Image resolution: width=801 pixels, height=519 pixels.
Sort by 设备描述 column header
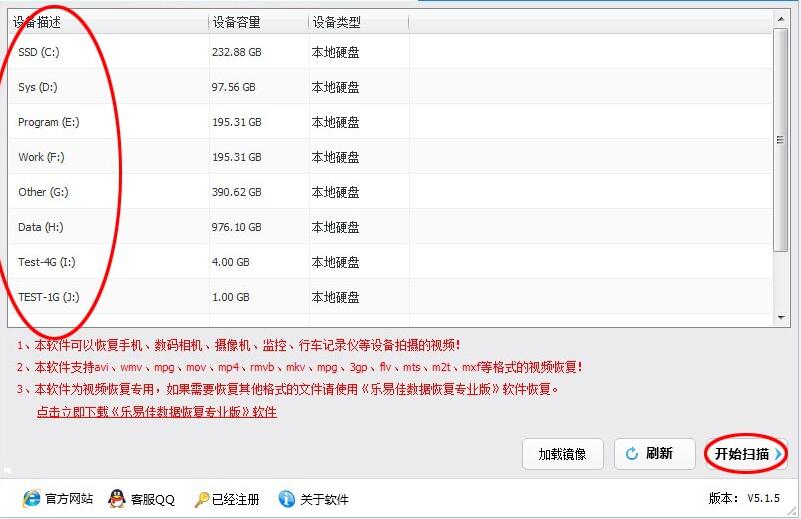(x=108, y=22)
